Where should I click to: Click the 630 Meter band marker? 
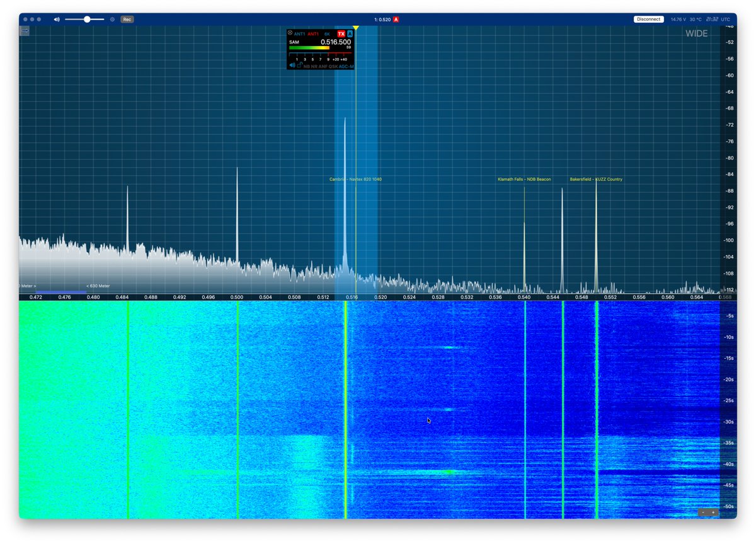[x=98, y=286]
